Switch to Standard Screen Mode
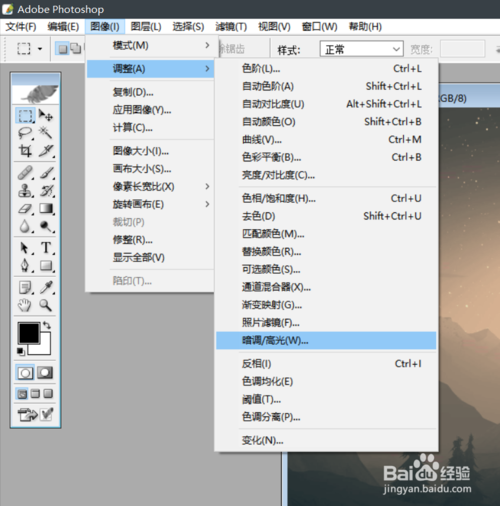Viewport: 500px width, 506px height. pos(22,394)
